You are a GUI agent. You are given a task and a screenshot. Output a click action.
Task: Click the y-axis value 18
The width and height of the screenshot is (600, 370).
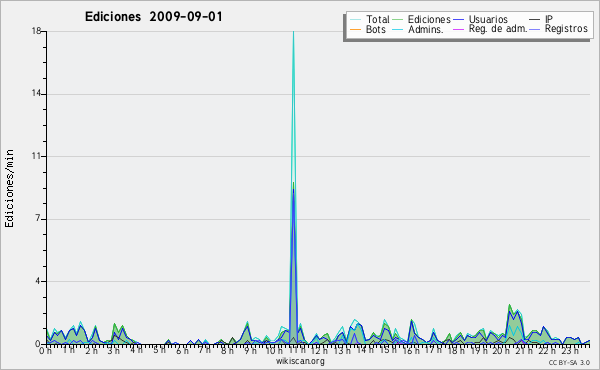(36, 31)
